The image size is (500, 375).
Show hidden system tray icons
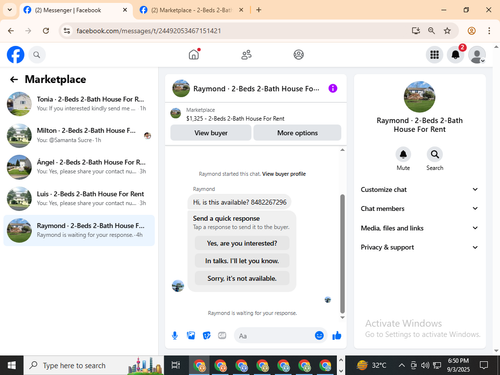(x=402, y=365)
